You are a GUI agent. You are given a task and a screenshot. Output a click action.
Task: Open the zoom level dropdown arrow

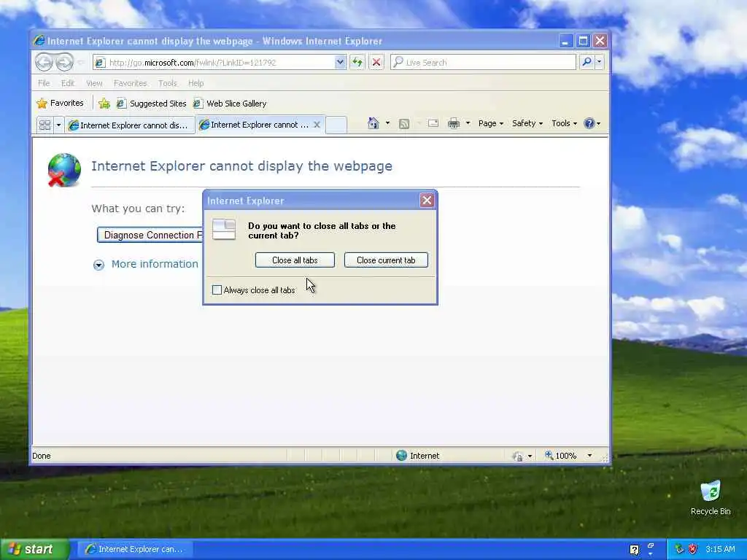(589, 456)
